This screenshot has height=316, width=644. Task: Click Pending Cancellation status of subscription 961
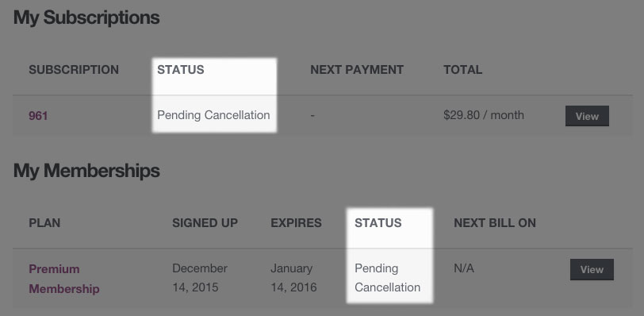(213, 115)
